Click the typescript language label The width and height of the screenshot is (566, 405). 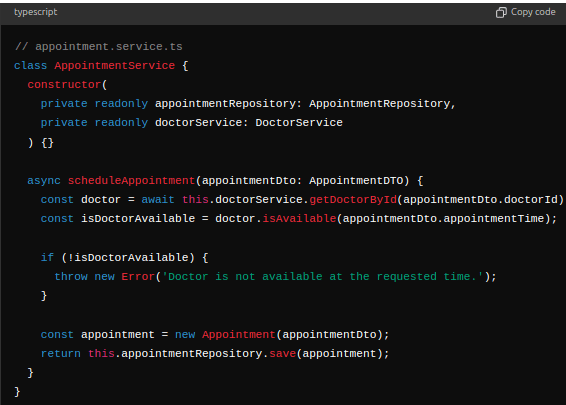pyautogui.click(x=35, y=12)
